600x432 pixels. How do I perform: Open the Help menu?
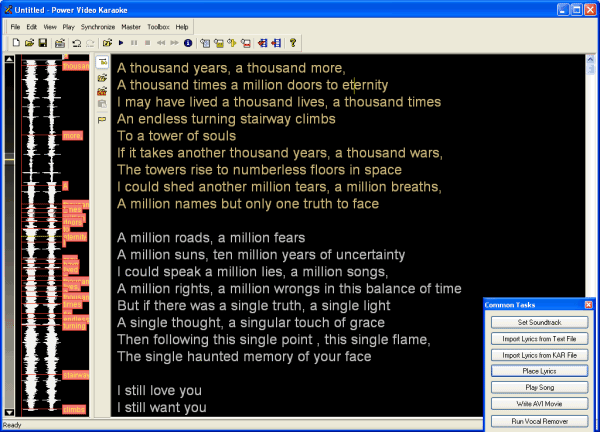tap(182, 27)
